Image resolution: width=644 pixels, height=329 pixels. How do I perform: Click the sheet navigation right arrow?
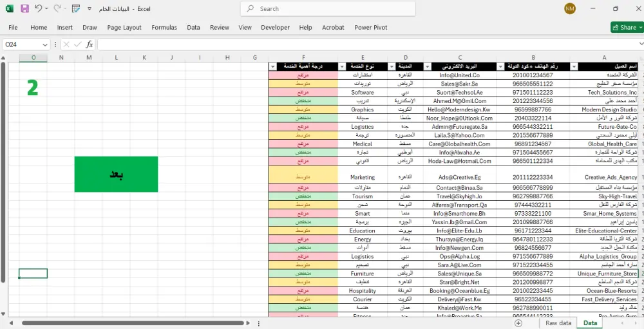pos(636,323)
